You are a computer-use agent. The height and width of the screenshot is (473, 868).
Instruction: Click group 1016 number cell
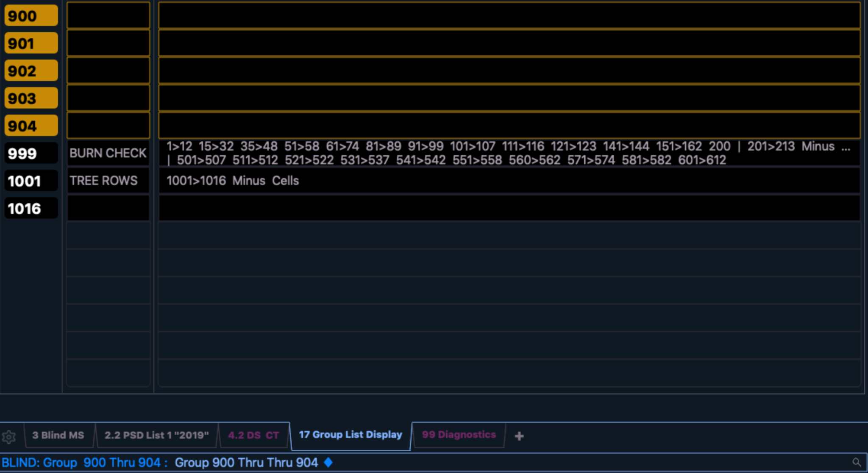click(31, 208)
